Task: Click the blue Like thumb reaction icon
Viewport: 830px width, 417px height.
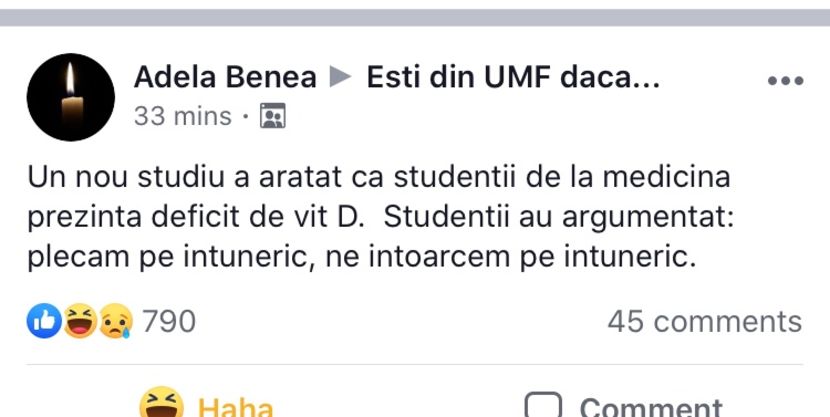Action: pos(44,321)
